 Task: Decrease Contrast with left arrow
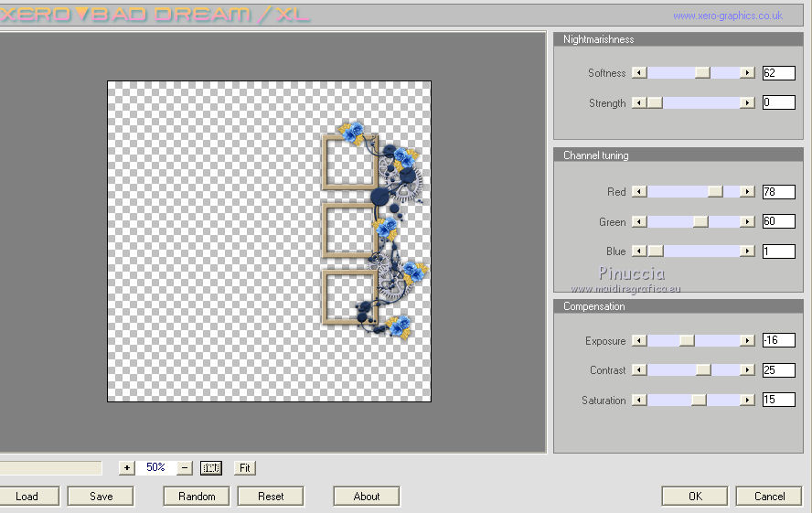(x=639, y=370)
